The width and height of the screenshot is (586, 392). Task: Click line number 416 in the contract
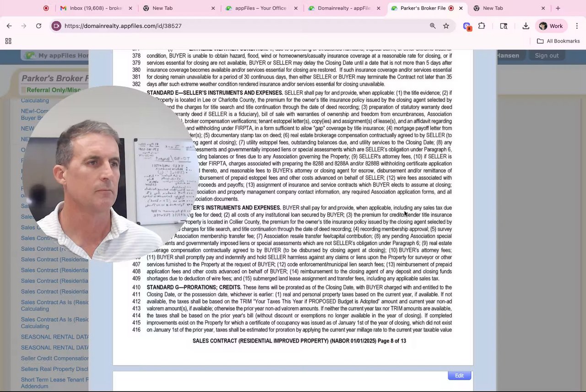click(136, 330)
